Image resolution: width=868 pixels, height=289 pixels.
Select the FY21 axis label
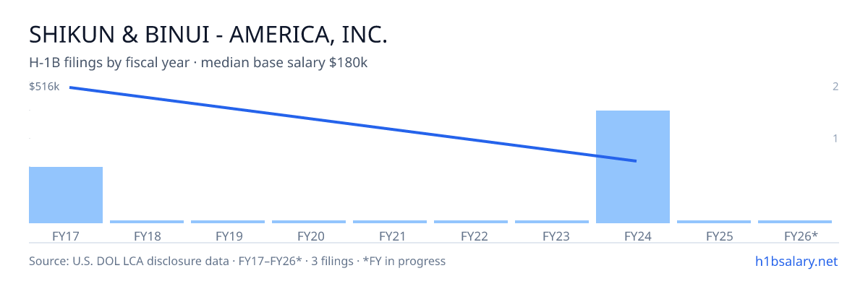(390, 236)
